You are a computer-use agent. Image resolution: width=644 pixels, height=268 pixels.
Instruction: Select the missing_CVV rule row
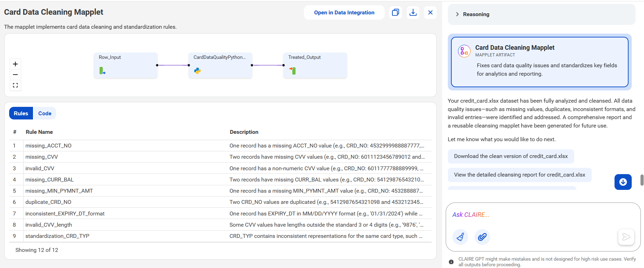tap(220, 157)
